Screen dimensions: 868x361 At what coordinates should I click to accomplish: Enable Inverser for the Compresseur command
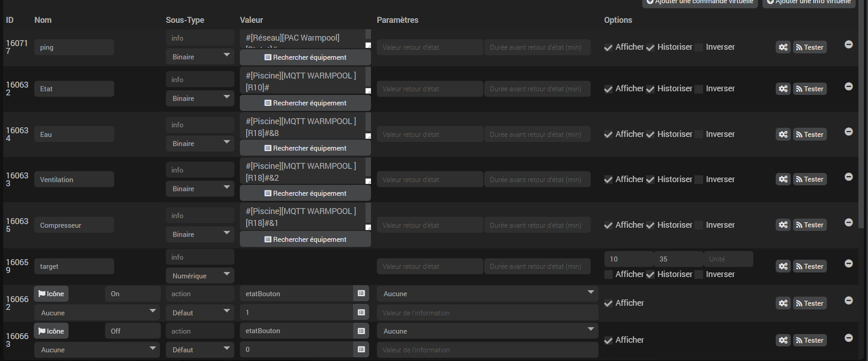coord(699,225)
